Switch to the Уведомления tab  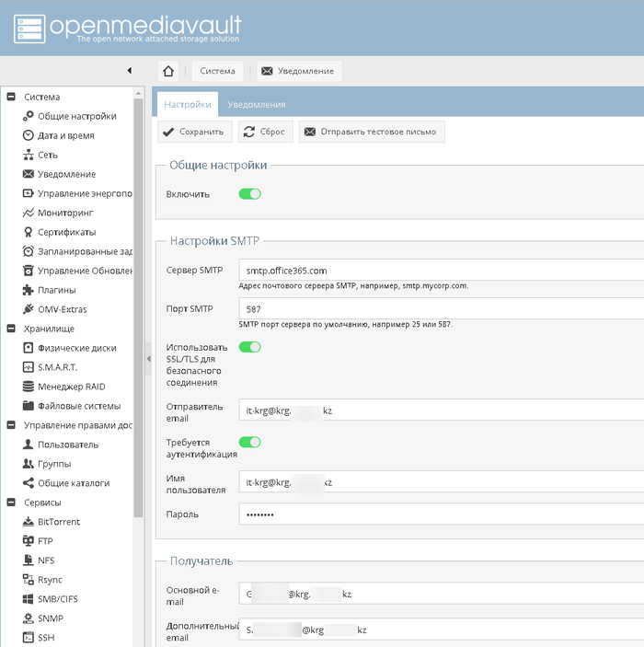[257, 104]
